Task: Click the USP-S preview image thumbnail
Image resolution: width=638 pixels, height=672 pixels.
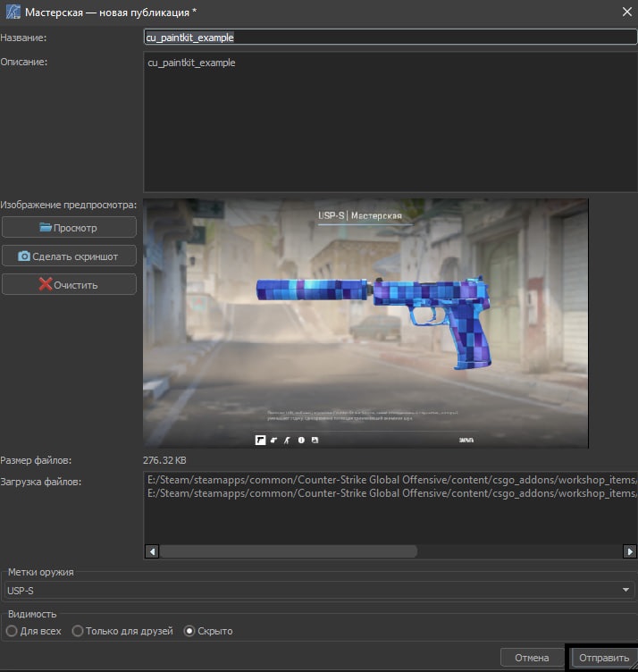Action: [x=365, y=323]
